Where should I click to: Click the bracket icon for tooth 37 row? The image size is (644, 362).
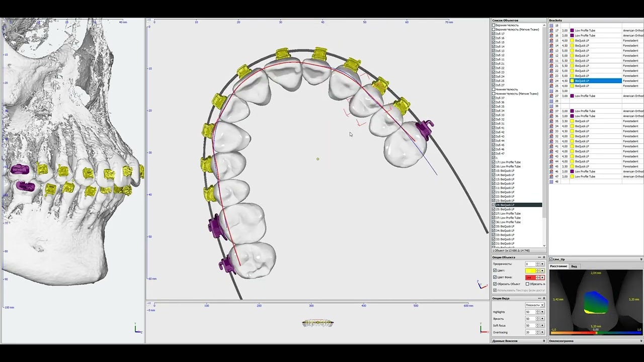[x=551, y=111]
